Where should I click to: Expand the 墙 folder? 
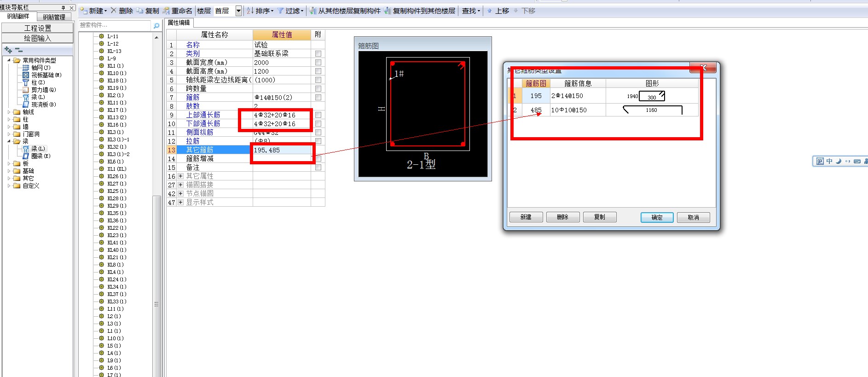tap(9, 127)
